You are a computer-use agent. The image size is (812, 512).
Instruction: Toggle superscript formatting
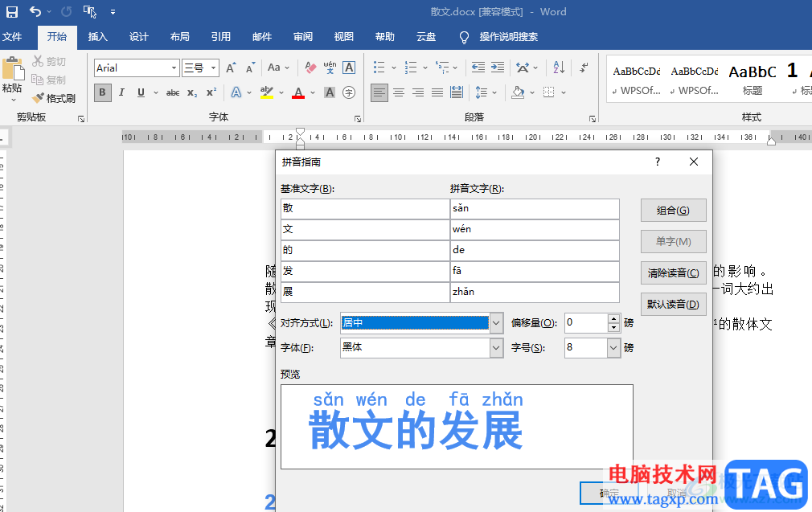211,92
